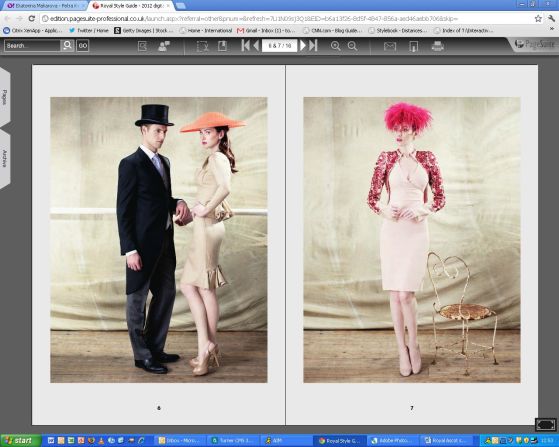Switch to the Adobe Photoshop taskbar item

pos(393,441)
